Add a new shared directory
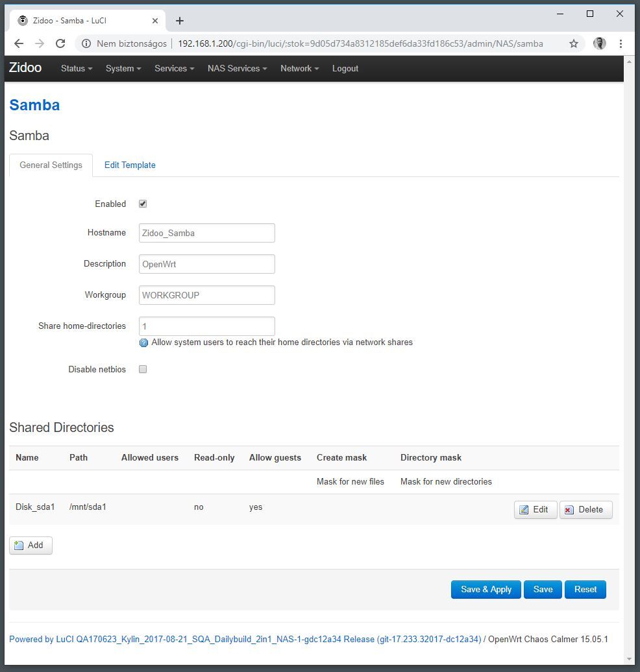This screenshot has width=640, height=672. (x=31, y=545)
